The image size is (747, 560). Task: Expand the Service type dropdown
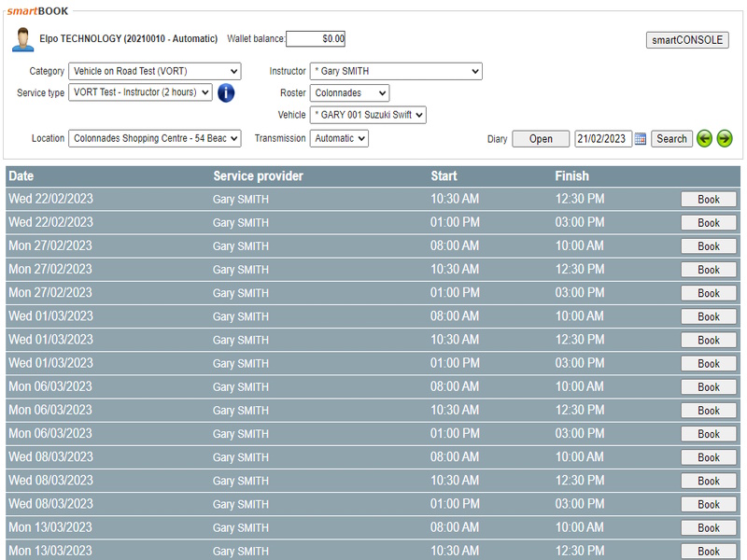click(x=140, y=93)
